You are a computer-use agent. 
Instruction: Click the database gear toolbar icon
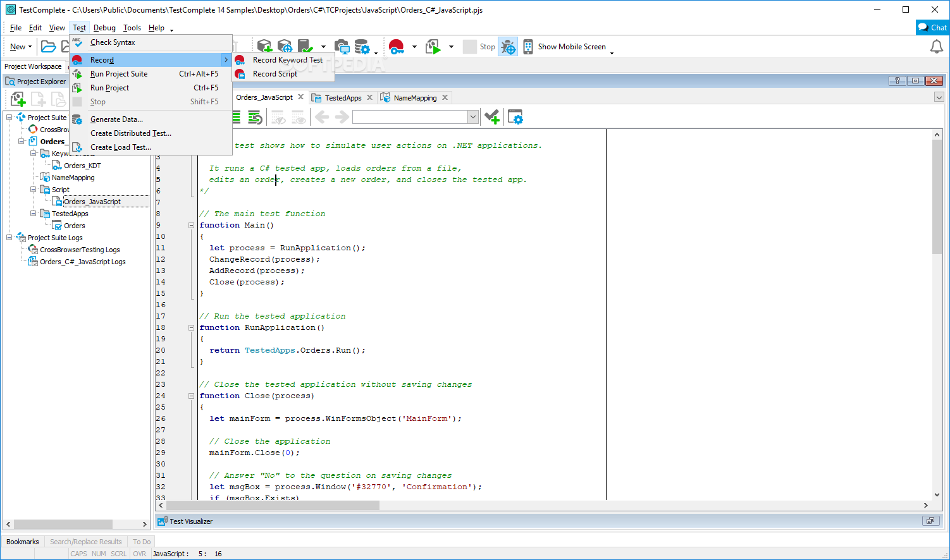tap(362, 47)
